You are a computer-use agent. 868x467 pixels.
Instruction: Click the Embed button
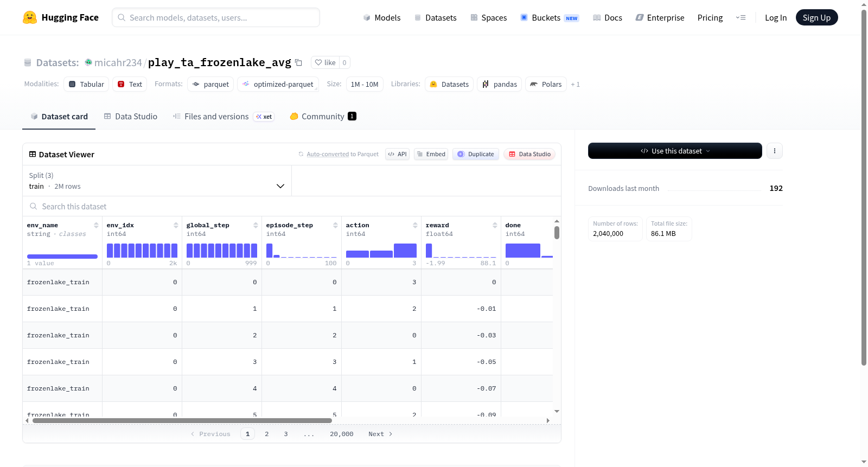point(431,154)
